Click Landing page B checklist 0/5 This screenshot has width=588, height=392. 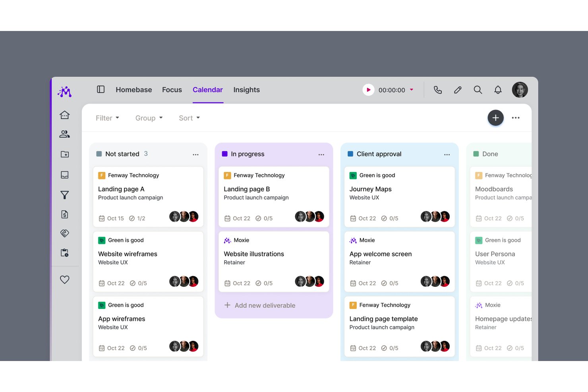[264, 218]
